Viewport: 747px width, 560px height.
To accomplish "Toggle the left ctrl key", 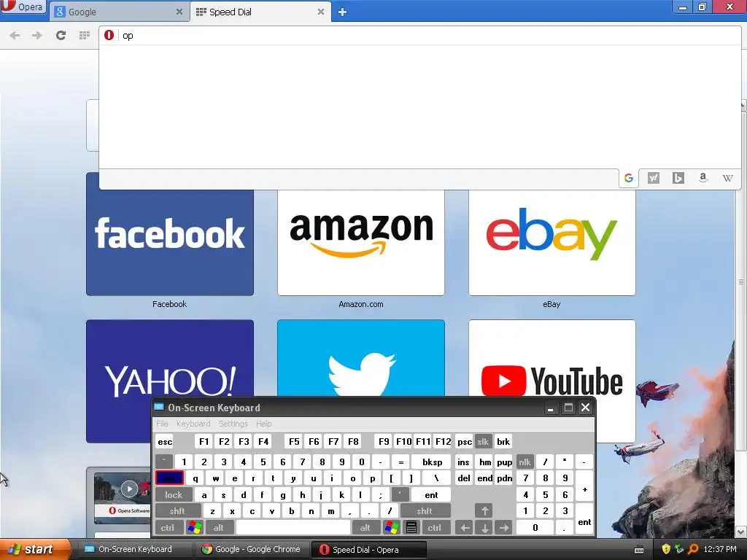I will 167,528.
